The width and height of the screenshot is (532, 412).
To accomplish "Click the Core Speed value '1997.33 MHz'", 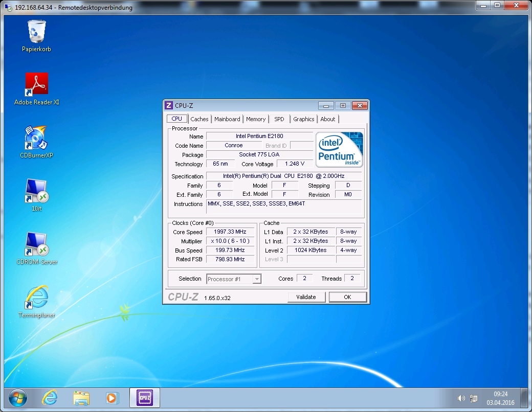I will pyautogui.click(x=230, y=232).
